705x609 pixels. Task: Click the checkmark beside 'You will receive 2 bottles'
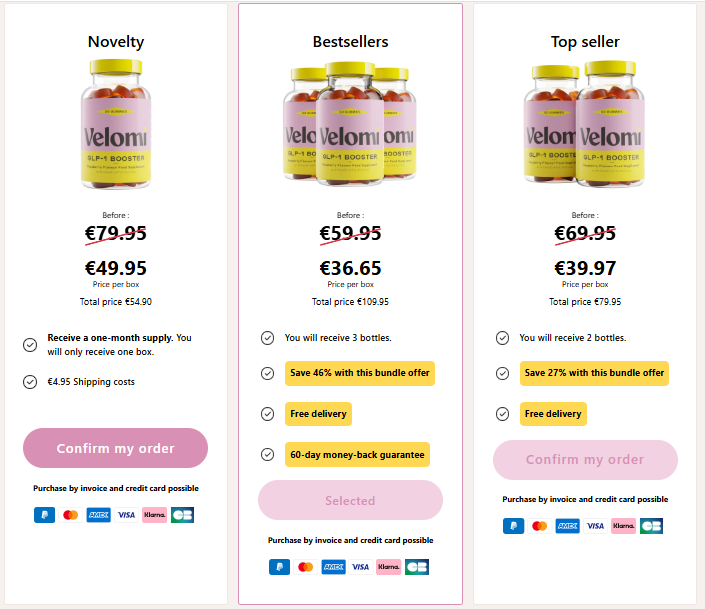coord(502,338)
